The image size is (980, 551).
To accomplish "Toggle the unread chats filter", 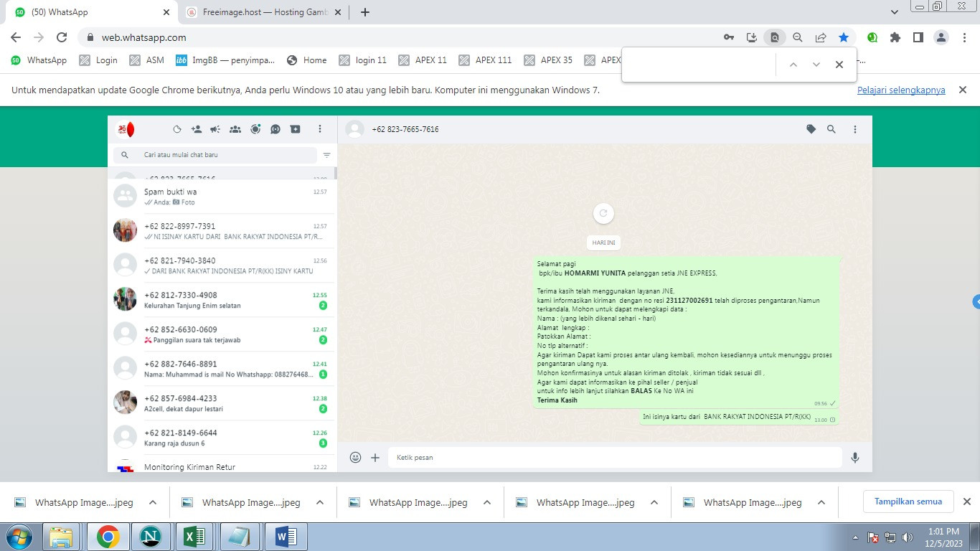I will click(327, 155).
